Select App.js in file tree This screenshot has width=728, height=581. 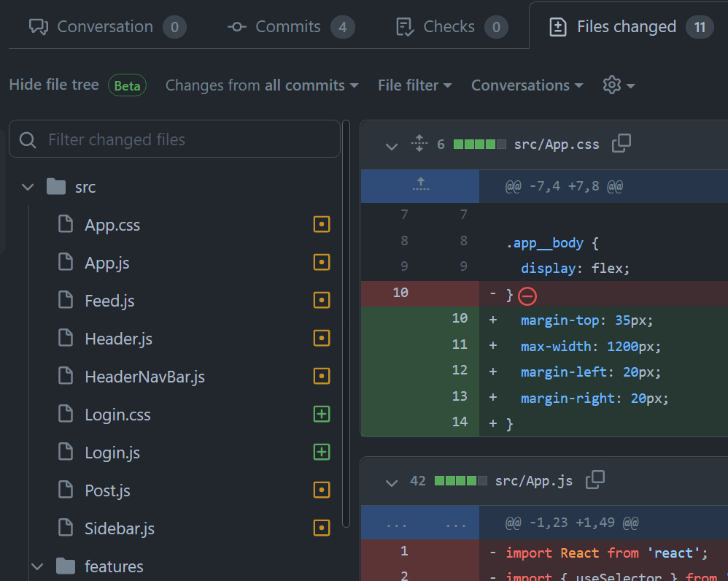[107, 263]
